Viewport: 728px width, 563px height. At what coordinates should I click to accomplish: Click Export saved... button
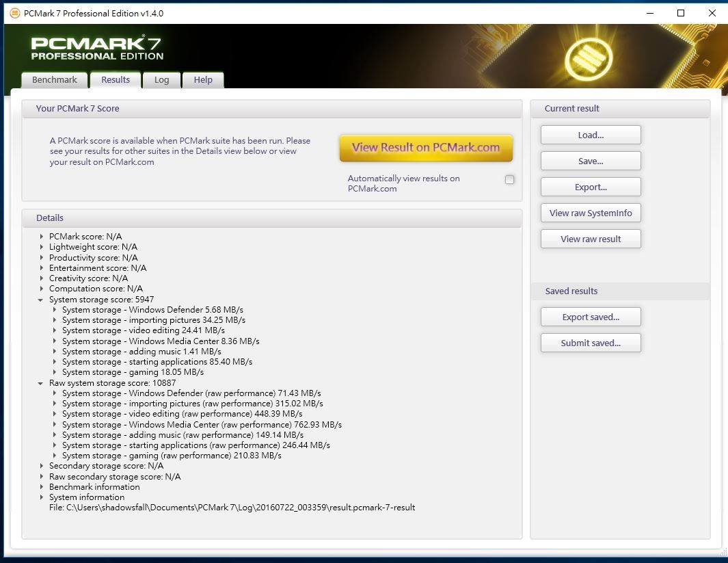point(591,317)
